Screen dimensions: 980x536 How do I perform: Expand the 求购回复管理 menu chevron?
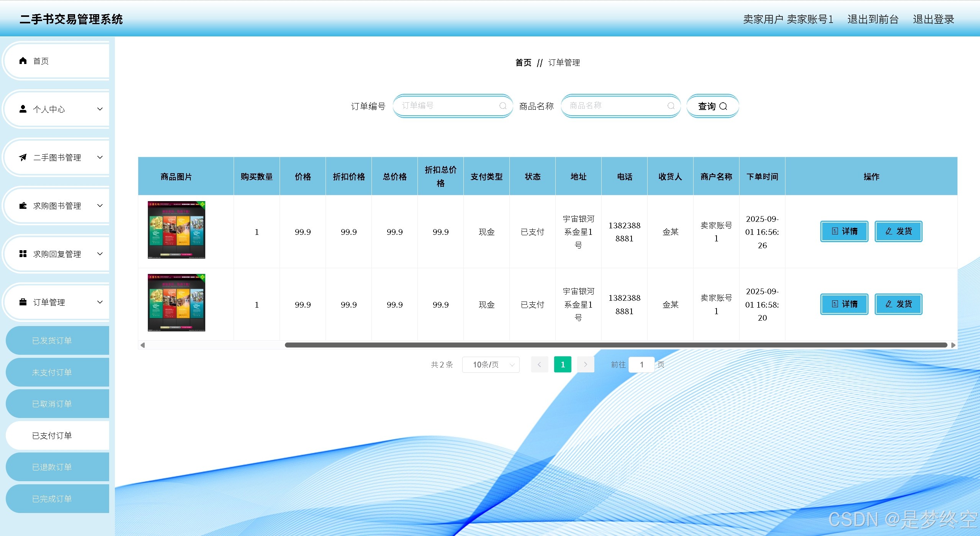tap(100, 254)
